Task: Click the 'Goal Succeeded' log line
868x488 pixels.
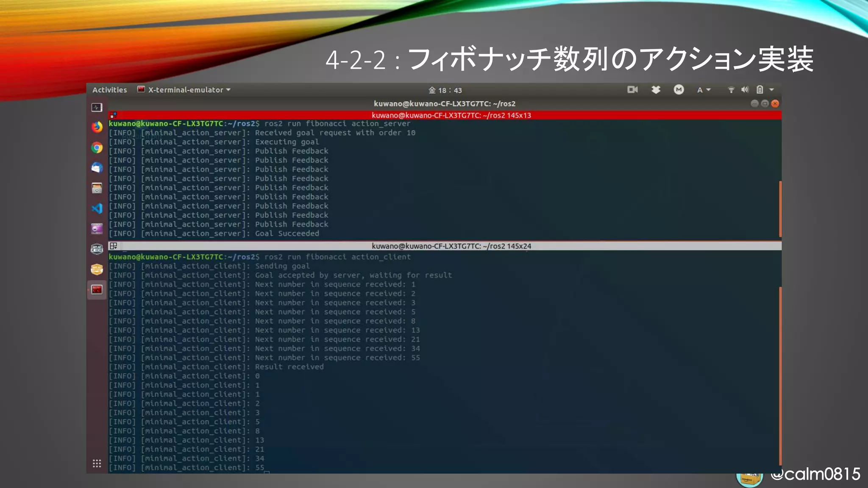Action: [287, 233]
